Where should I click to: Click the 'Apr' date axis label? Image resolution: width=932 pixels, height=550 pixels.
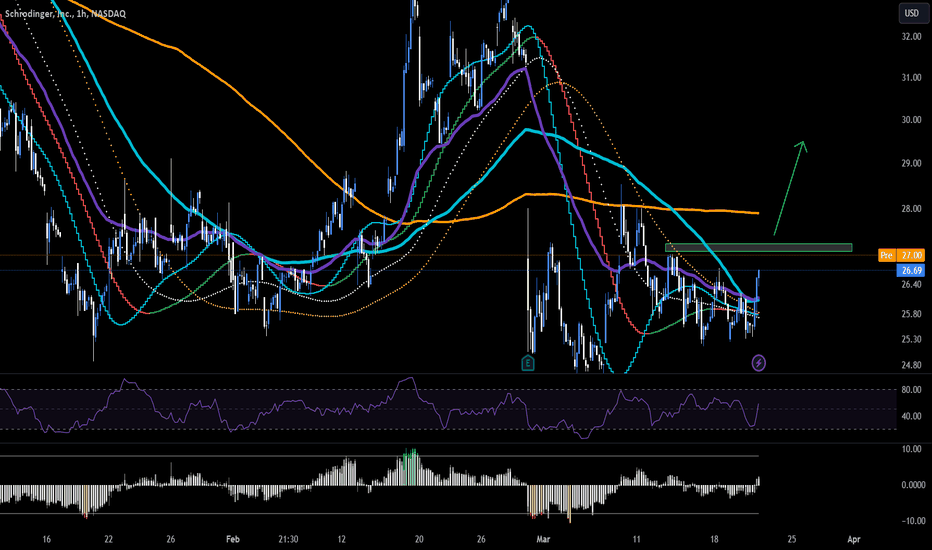[x=854, y=539]
